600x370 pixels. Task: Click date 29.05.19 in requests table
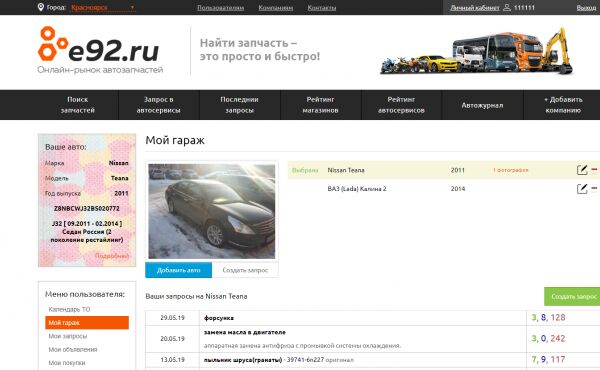click(x=173, y=318)
